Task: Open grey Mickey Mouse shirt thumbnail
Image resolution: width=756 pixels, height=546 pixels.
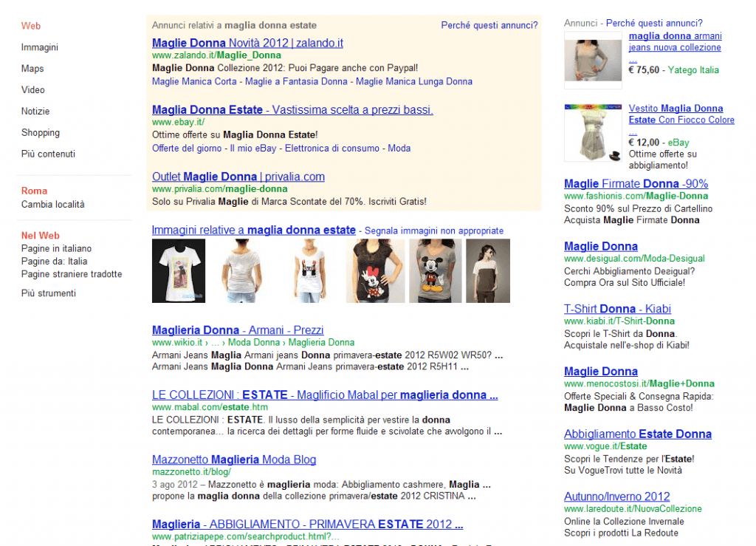Action: click(x=436, y=271)
